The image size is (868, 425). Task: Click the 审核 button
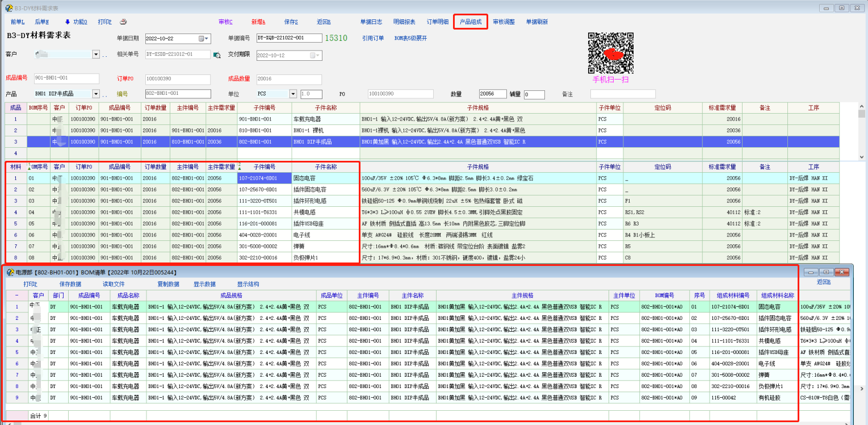coord(225,22)
